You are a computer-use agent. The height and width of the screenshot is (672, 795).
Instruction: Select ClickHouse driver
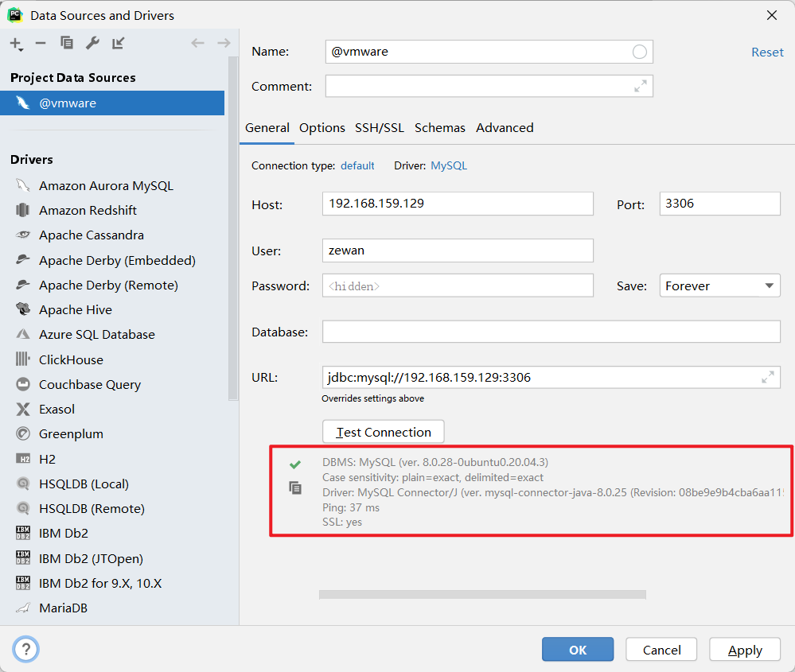[x=71, y=359]
